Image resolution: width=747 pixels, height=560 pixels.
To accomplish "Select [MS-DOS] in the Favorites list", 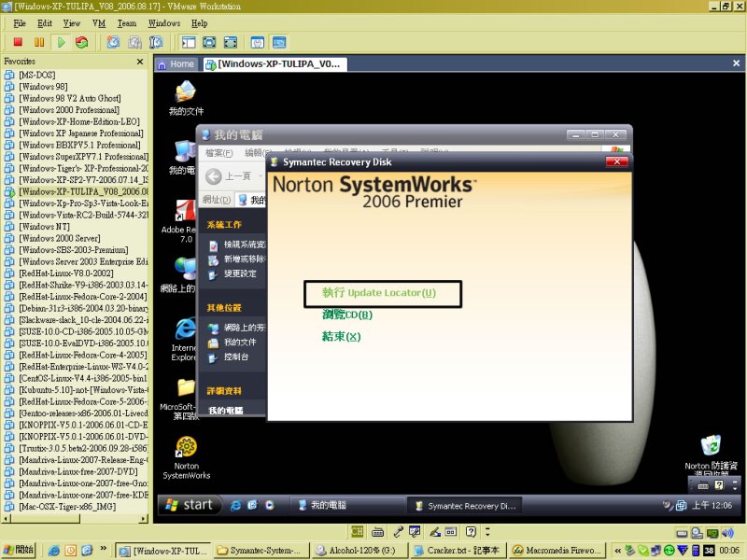I will pyautogui.click(x=37, y=75).
